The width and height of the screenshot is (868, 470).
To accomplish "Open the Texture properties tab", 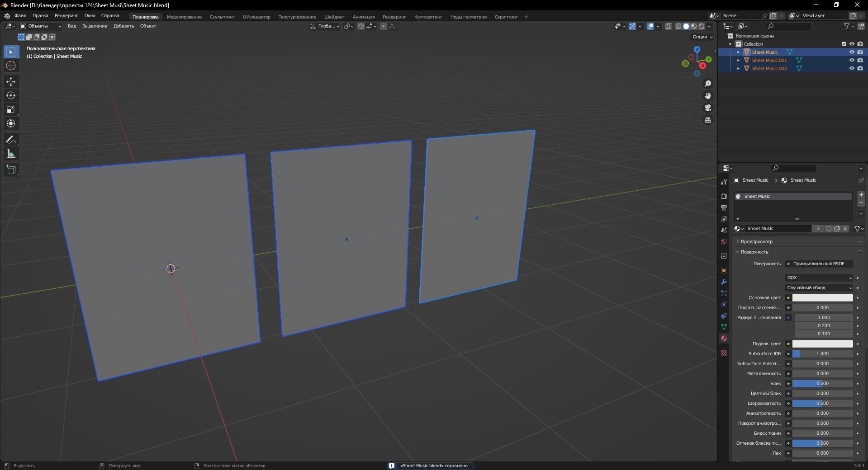I will click(x=724, y=353).
